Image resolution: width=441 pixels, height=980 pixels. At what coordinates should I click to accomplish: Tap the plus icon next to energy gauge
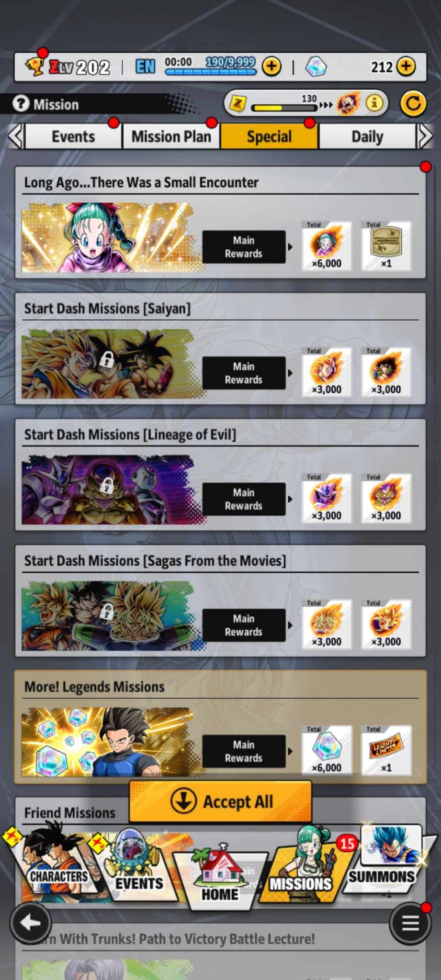point(271,66)
